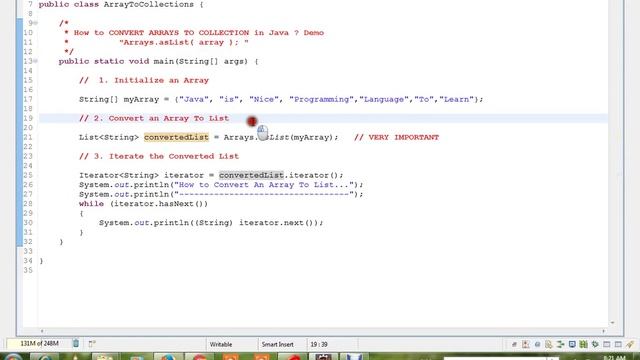
Task: Click comment '// 3. Iterate the Converted List'
Action: [159, 156]
